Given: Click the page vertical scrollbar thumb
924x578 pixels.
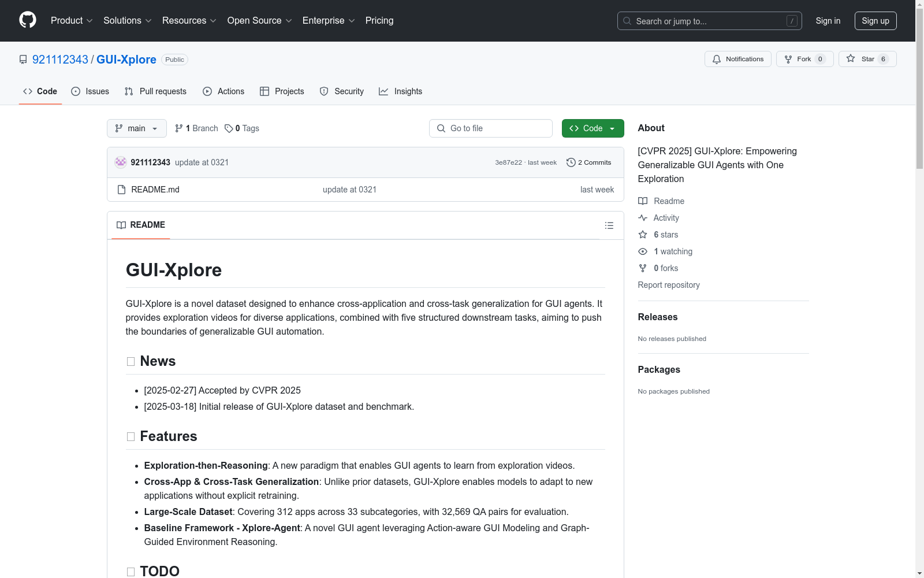Looking at the screenshot, I should 919,88.
